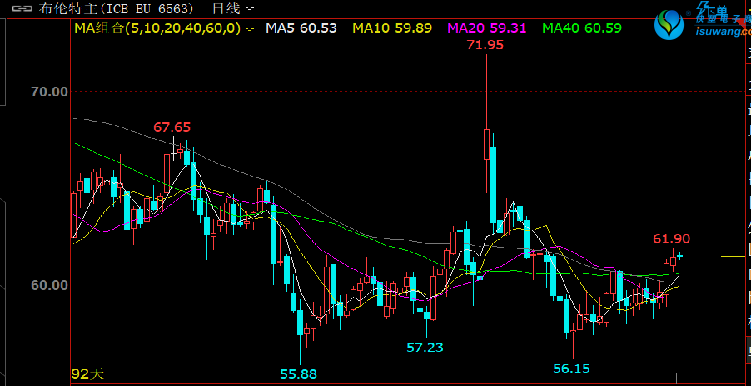Viewport: 752px width, 386px height.
Task: Click the 57.23 low price label
Action: pos(425,347)
